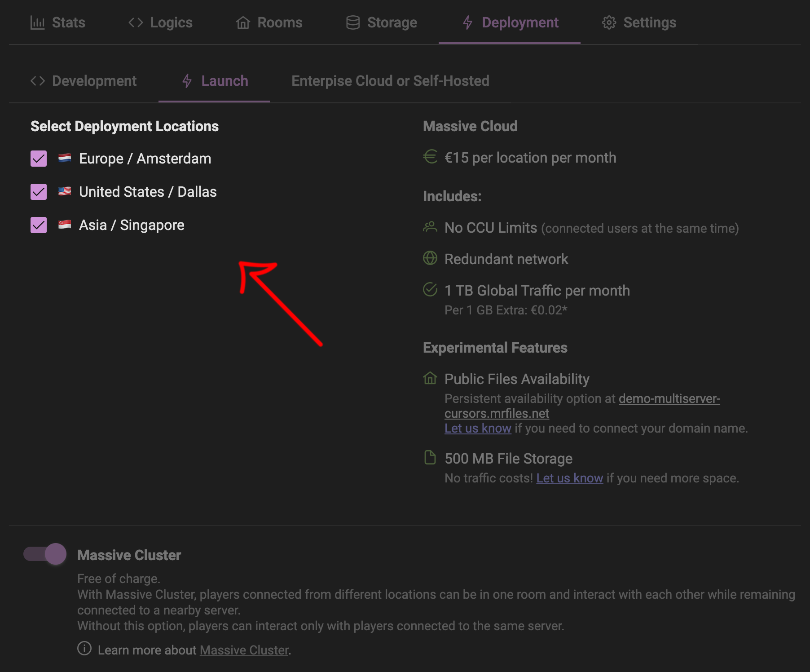Click the Per 1 GB Extra price text
Viewport: 810px width, 672px height.
pos(506,310)
